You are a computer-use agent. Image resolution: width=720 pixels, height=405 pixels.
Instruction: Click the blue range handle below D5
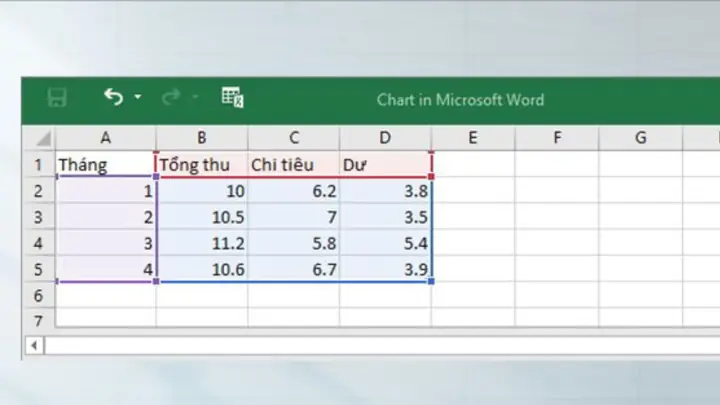(431, 281)
